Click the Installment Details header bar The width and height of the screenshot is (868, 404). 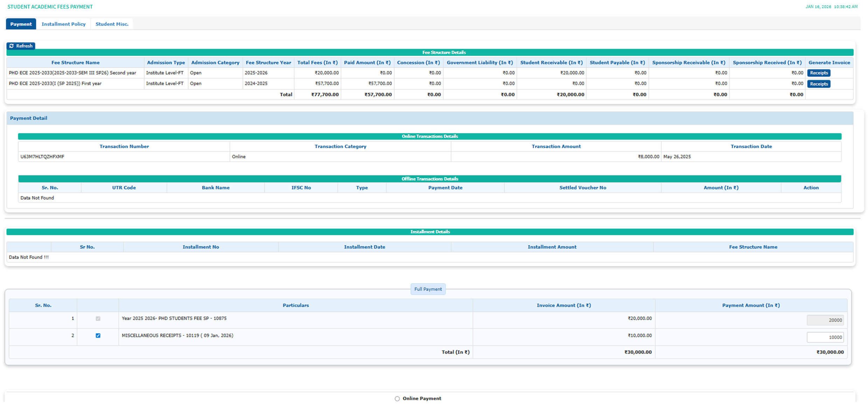[430, 231]
